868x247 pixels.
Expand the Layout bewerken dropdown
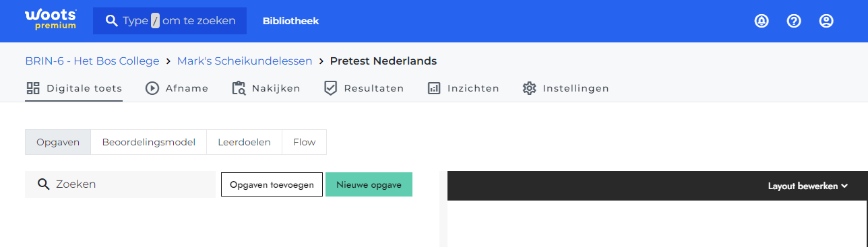tap(807, 186)
